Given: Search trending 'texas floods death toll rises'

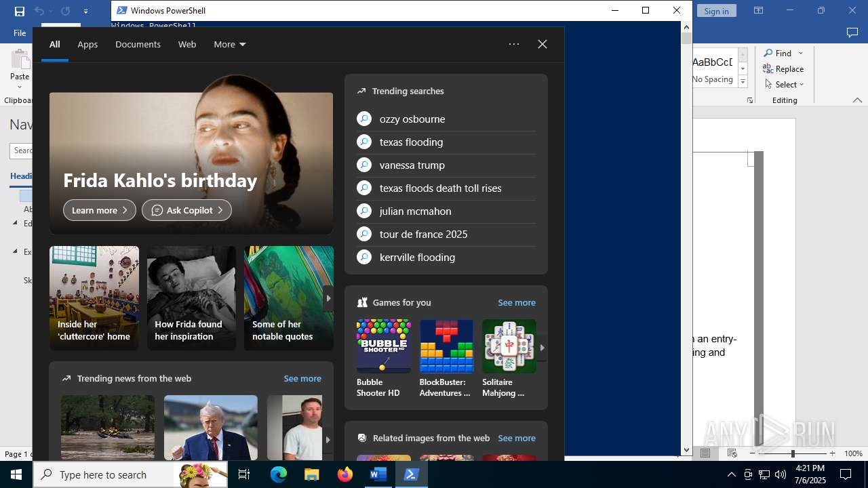Looking at the screenshot, I should (446, 188).
